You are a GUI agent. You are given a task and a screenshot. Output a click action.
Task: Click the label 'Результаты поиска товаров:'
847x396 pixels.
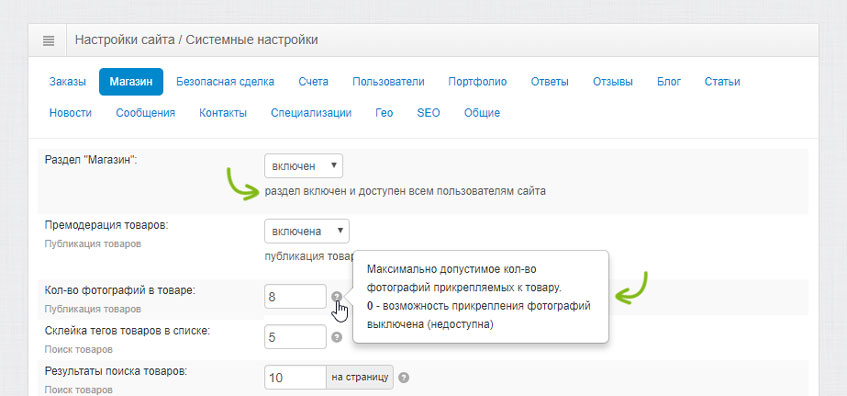pyautogui.click(x=116, y=371)
